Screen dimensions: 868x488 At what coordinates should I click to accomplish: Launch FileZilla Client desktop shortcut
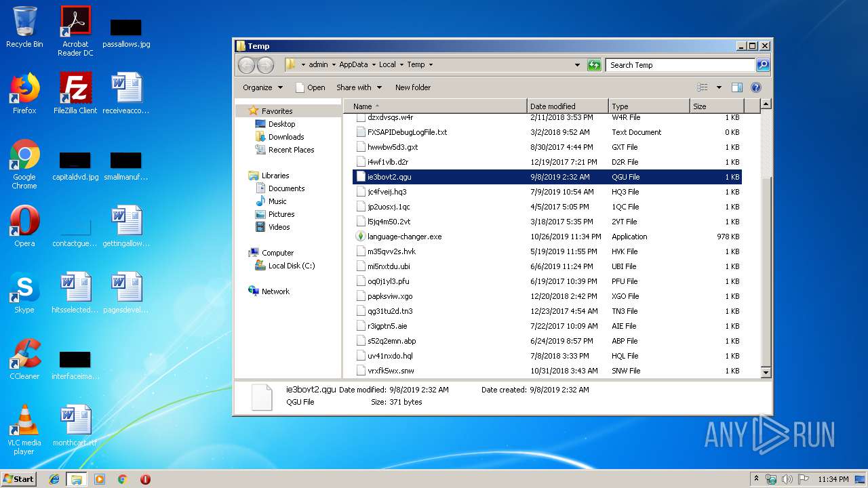(x=75, y=94)
